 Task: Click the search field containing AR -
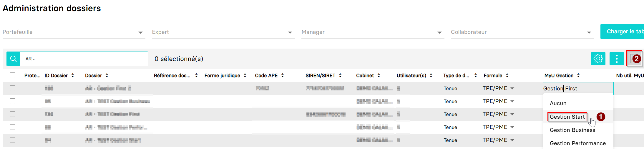tap(84, 59)
